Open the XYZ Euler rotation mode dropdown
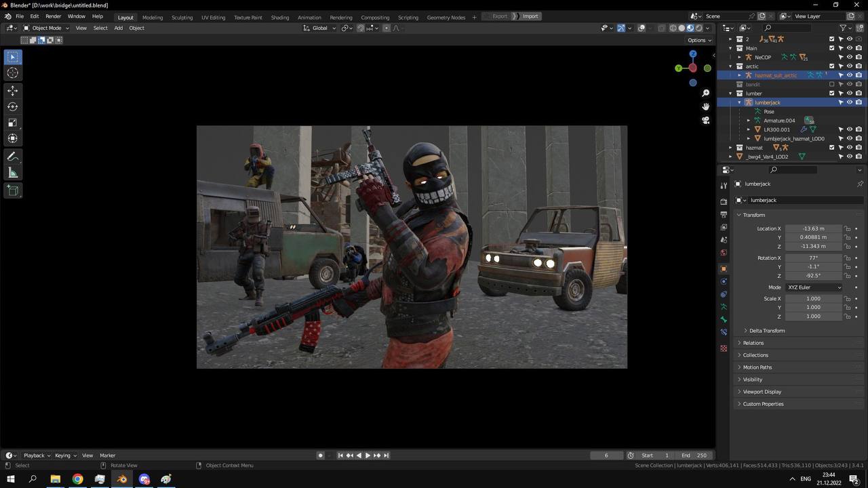Image resolution: width=868 pixels, height=488 pixels. coord(814,287)
